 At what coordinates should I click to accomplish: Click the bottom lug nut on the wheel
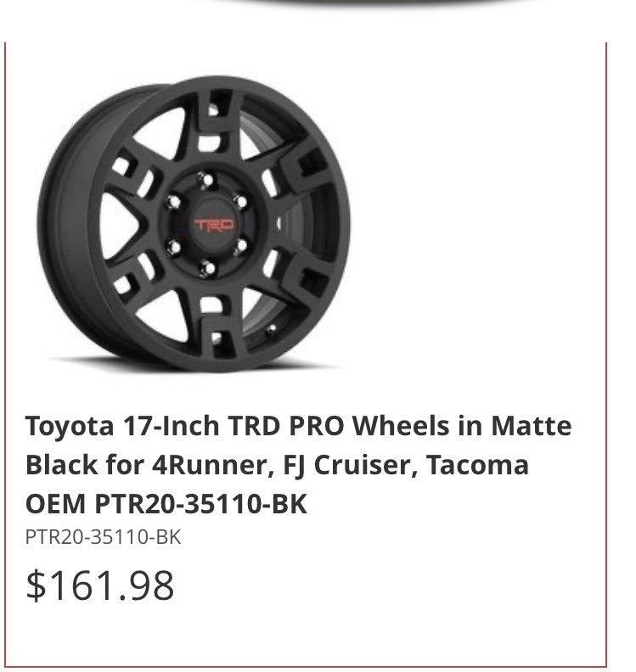[208, 269]
